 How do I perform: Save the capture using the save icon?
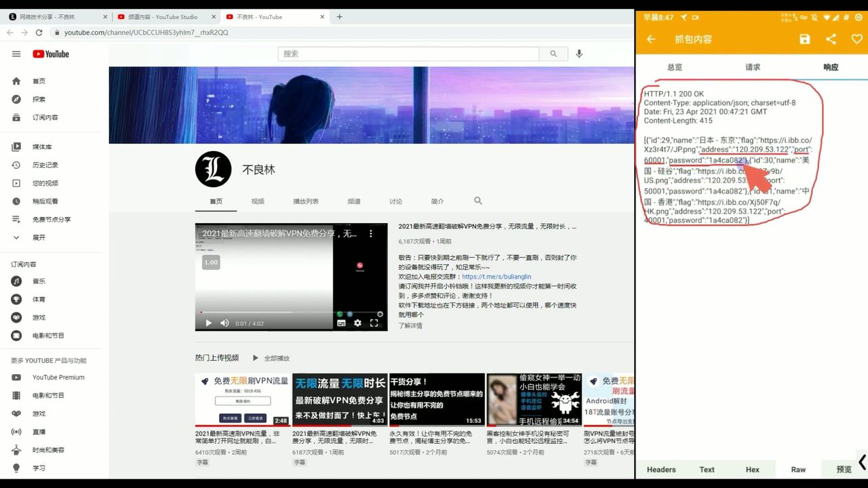[x=804, y=39]
